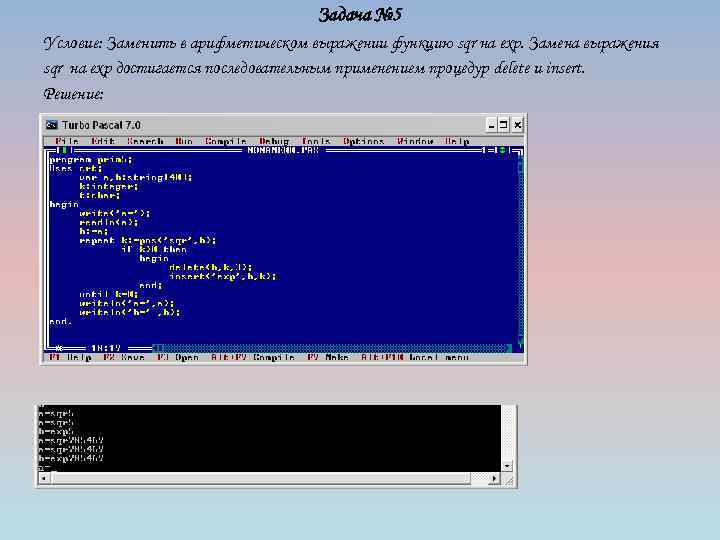The width and height of the screenshot is (720, 540).
Task: Click the editor horizontal scrollbar right arrow
Action: [509, 348]
